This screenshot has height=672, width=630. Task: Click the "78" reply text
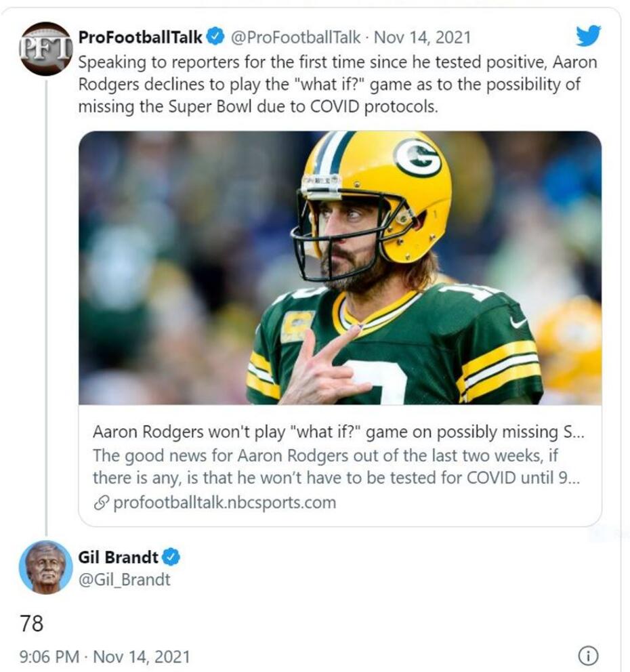pyautogui.click(x=32, y=623)
